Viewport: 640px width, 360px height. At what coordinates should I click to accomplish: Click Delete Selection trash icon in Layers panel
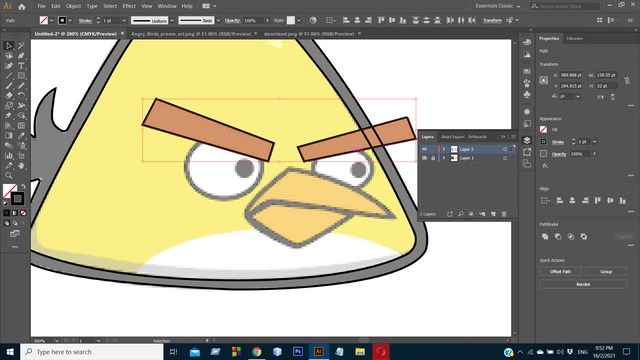pos(504,214)
